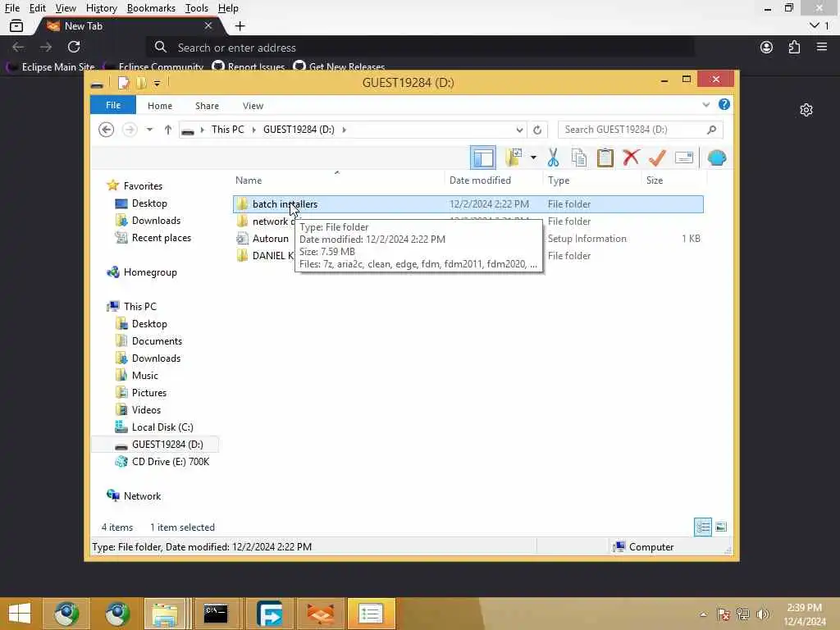The width and height of the screenshot is (840, 630).
Task: Open the explorer Share ribbon tab
Action: pyautogui.click(x=207, y=106)
